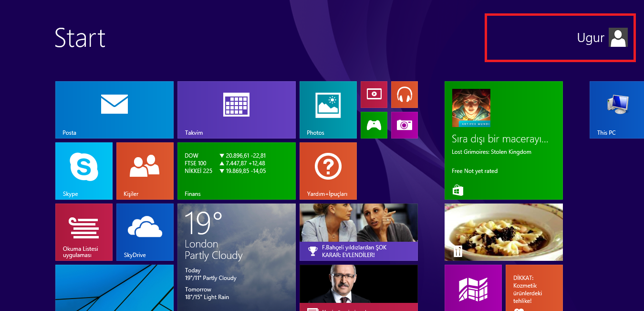Image resolution: width=644 pixels, height=311 pixels.
Task: Open the This PC tile
Action: 617,110
